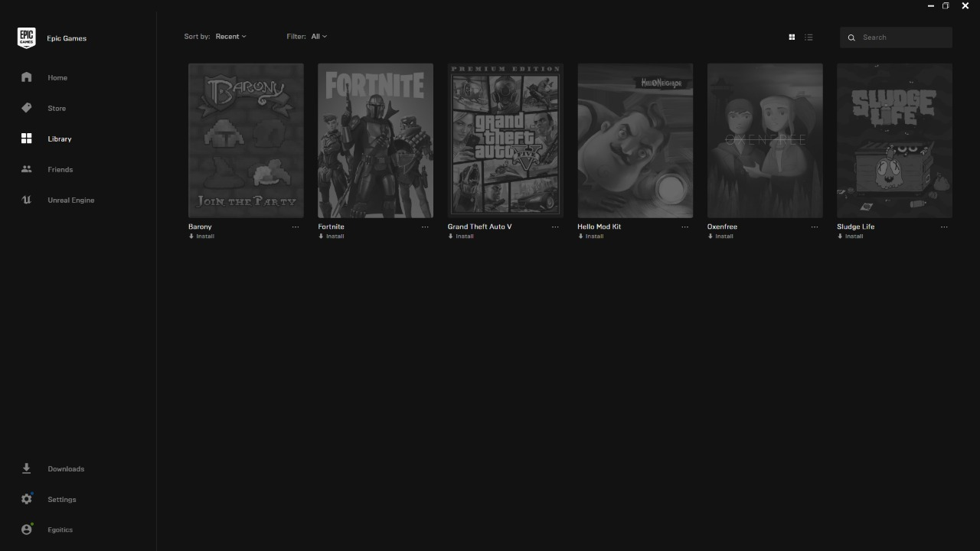Select the Library menu label

(59, 139)
